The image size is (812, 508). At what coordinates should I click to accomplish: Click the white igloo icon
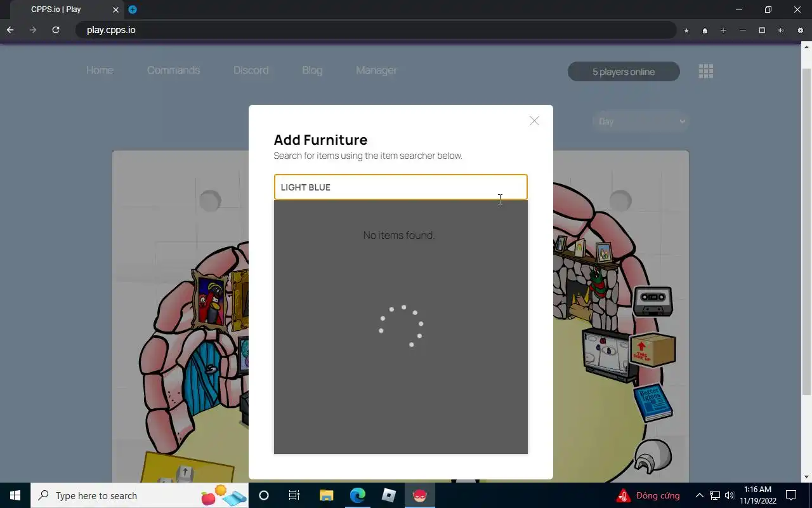point(653,456)
